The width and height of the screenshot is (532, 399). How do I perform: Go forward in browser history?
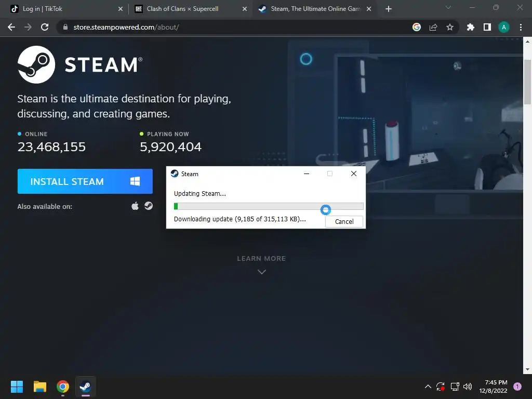(28, 27)
